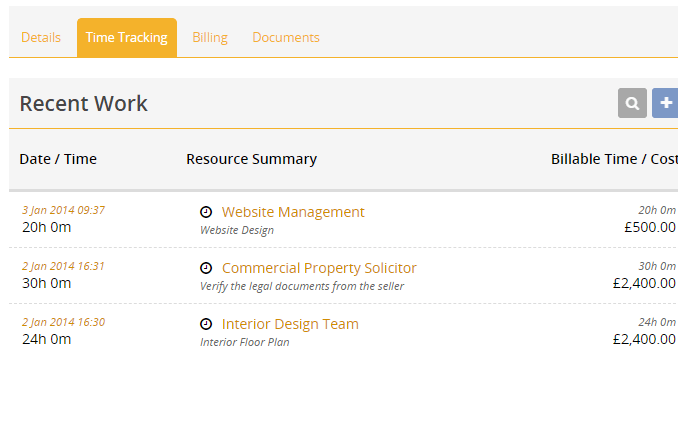Image resolution: width=678 pixels, height=422 pixels.
Task: Click the 3 Jan 2014 09:37 date
Action: click(x=64, y=210)
